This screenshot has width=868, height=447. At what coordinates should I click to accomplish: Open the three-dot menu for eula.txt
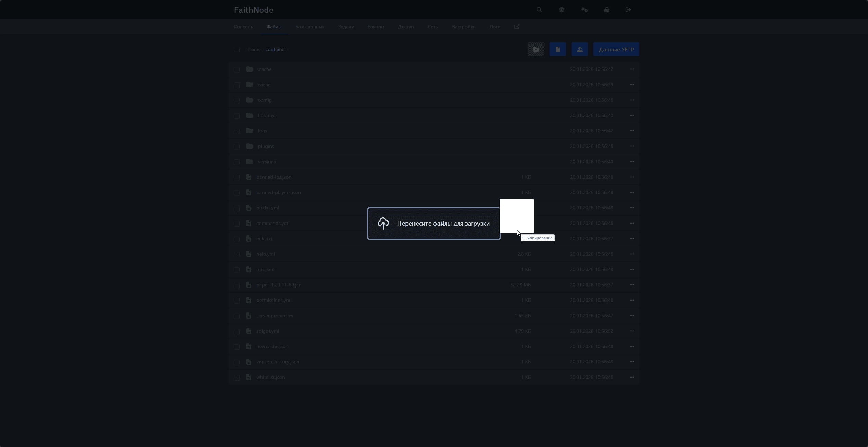click(632, 239)
